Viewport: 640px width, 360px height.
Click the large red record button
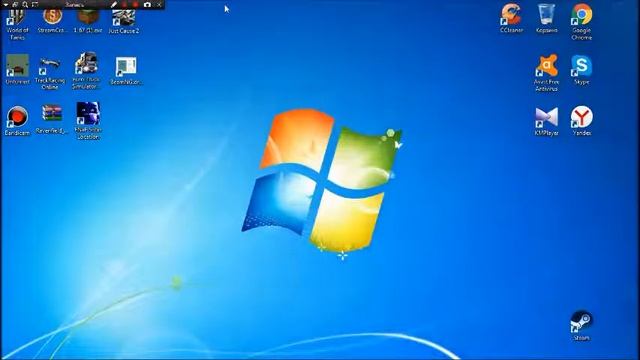click(x=135, y=4)
